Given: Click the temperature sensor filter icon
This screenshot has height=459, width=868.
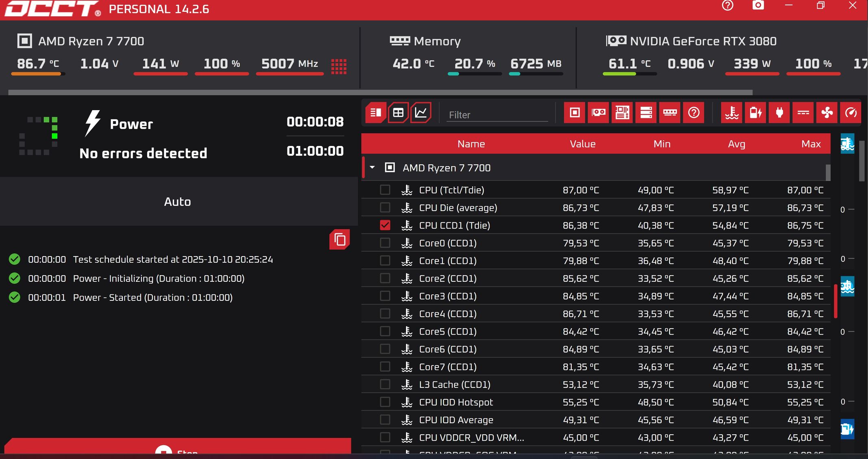Looking at the screenshot, I should pos(732,113).
